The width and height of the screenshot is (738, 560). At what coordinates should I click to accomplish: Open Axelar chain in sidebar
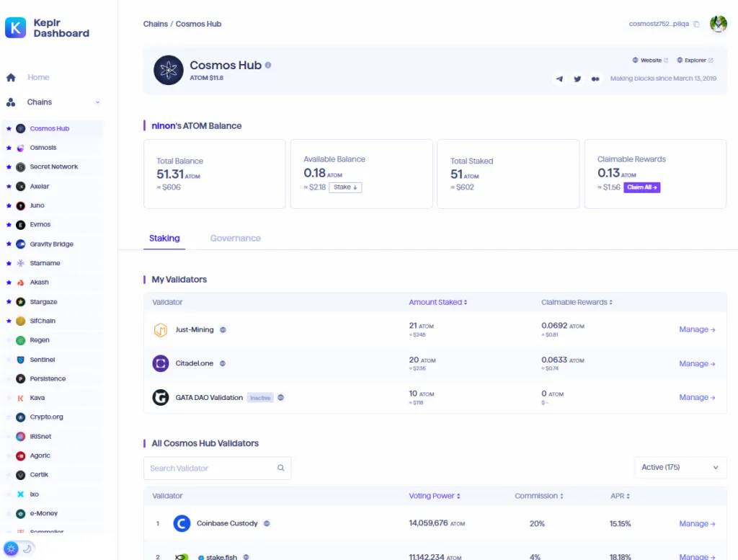tap(40, 187)
